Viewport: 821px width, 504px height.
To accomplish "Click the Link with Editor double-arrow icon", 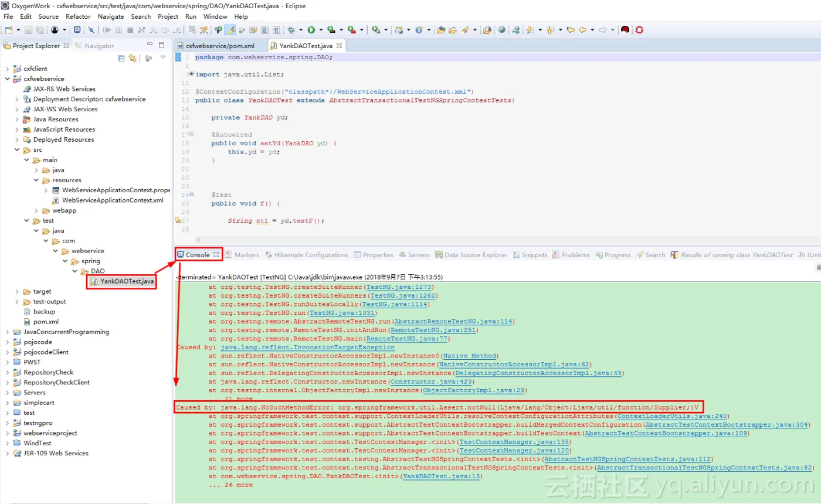I will (133, 58).
